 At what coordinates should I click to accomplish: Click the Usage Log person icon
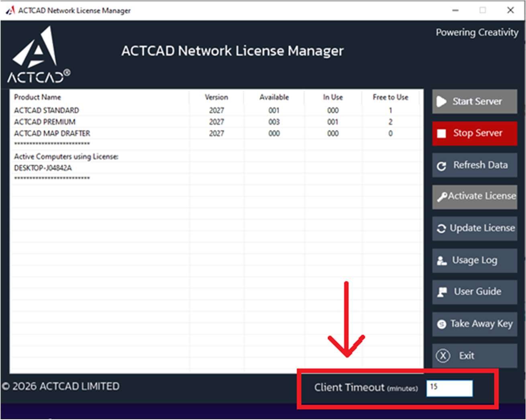(x=442, y=261)
